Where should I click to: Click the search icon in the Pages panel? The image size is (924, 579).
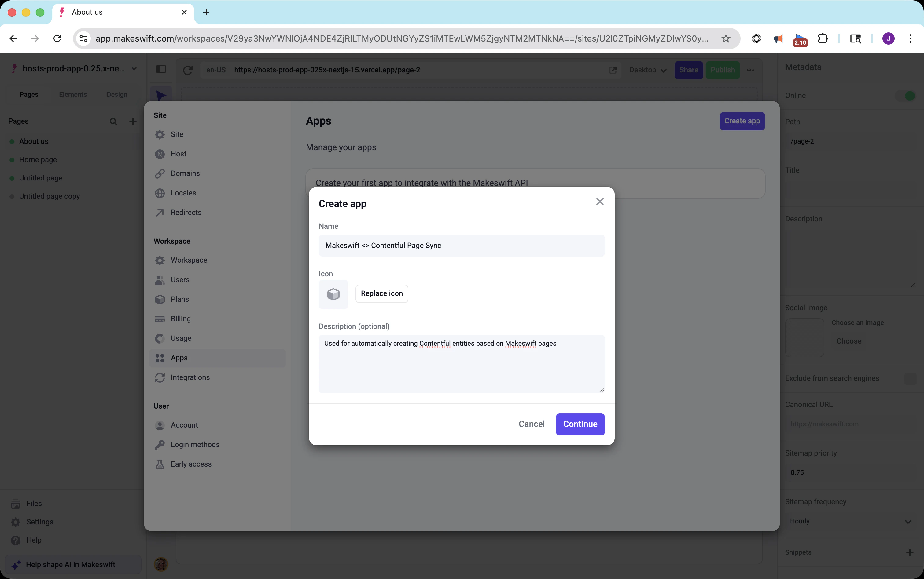click(113, 121)
